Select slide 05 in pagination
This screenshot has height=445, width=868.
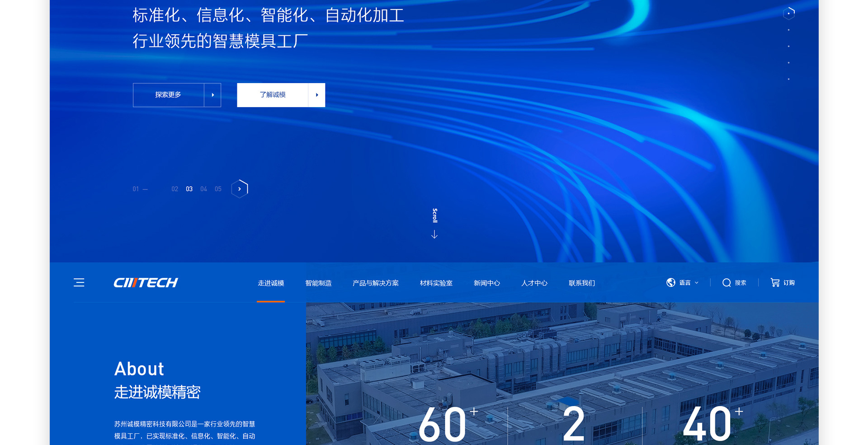point(218,189)
